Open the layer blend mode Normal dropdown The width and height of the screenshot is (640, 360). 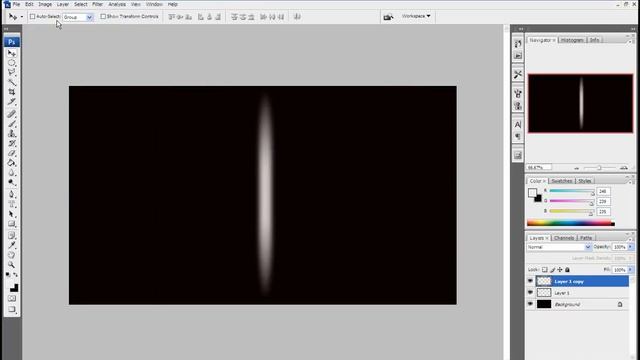[558, 247]
